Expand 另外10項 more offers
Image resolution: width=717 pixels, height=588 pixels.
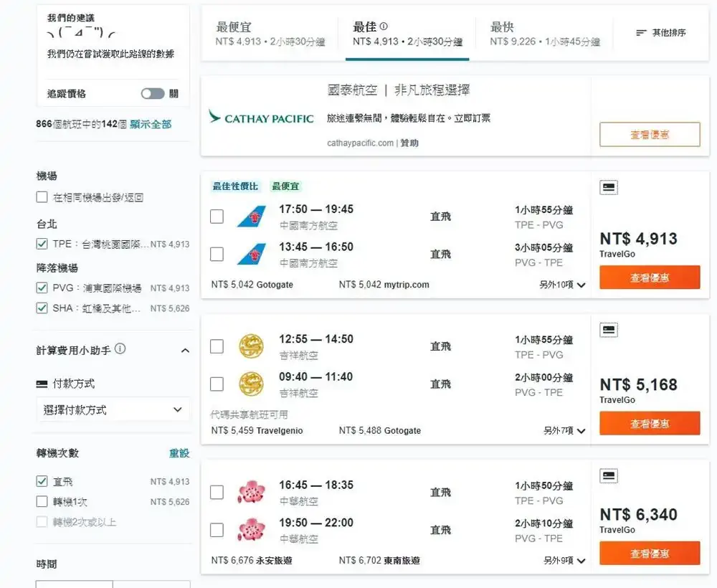pos(562,285)
